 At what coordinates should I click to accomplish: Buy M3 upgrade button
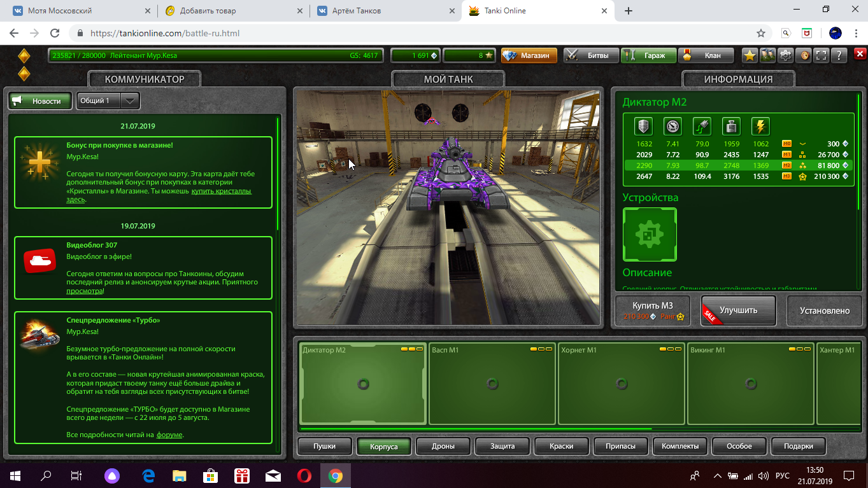tap(653, 310)
